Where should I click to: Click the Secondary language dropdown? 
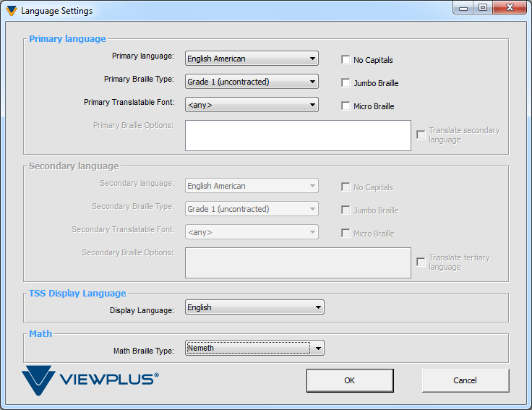[252, 186]
